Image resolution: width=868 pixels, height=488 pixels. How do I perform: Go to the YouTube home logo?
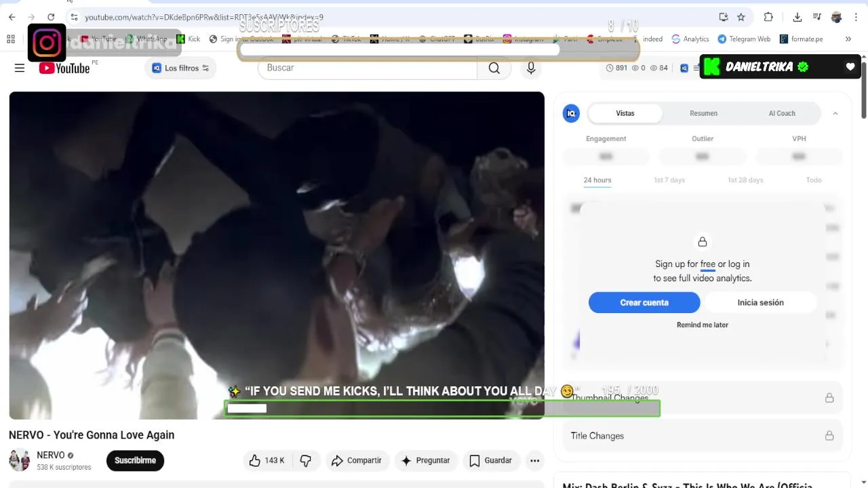64,68
